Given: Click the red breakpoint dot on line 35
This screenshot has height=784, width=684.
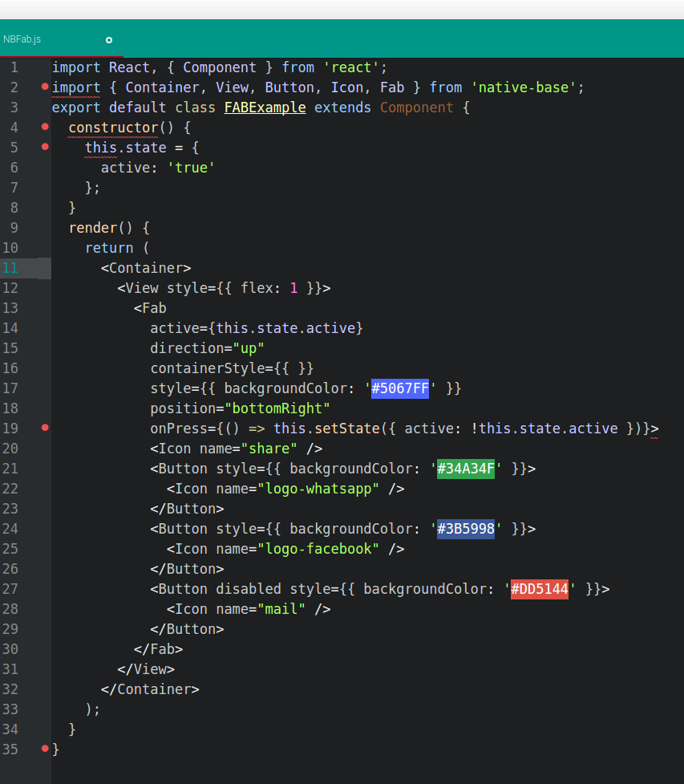Looking at the screenshot, I should pyautogui.click(x=45, y=748).
